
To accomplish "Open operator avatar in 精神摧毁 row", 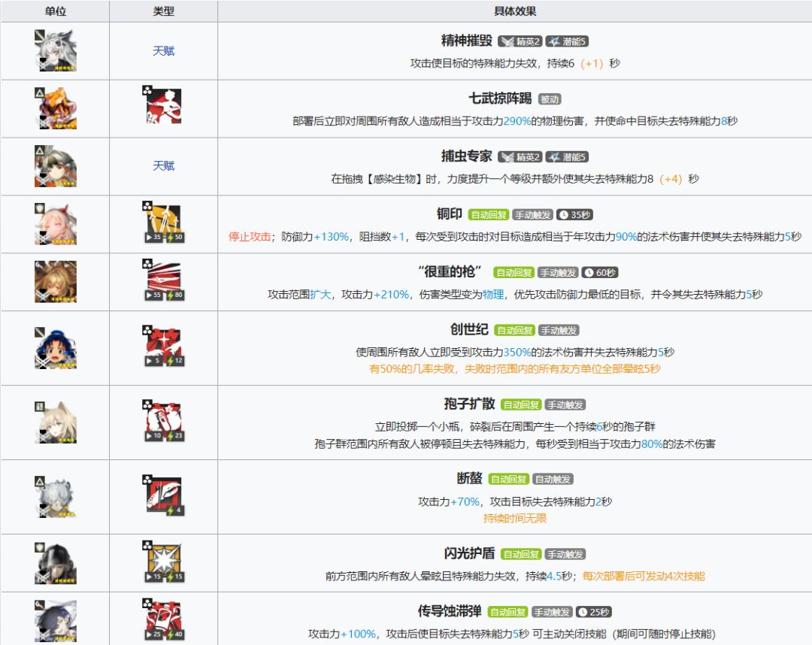I will (56, 50).
